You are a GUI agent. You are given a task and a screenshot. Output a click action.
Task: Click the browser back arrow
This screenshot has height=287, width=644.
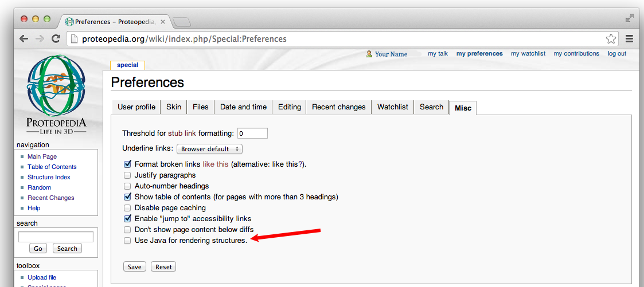(24, 39)
